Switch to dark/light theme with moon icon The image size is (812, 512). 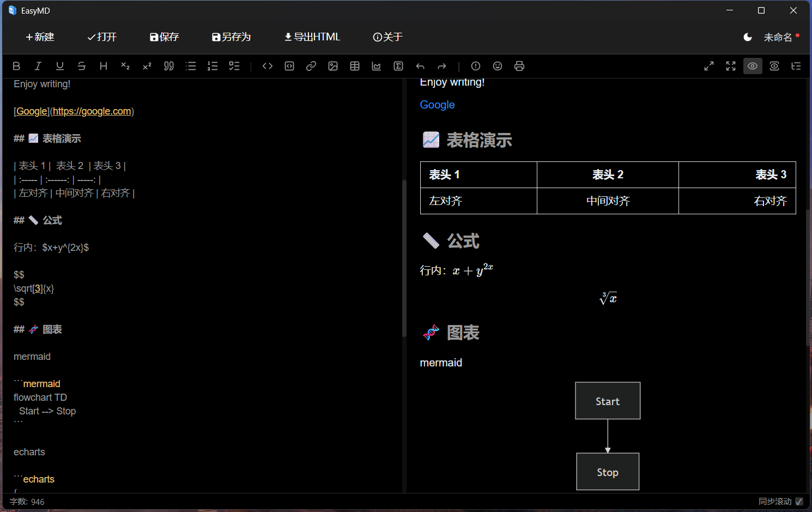point(748,37)
